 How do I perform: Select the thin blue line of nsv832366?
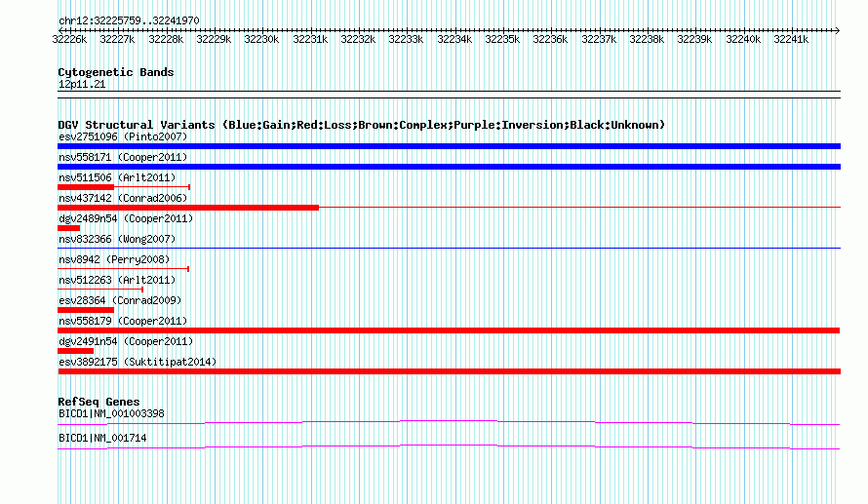coord(449,248)
